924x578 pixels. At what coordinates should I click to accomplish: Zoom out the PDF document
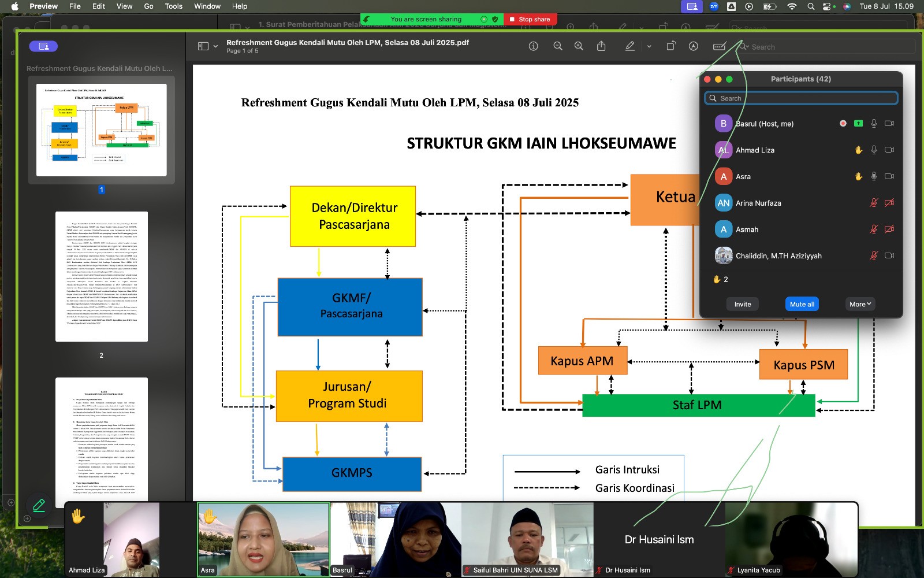[x=557, y=46]
